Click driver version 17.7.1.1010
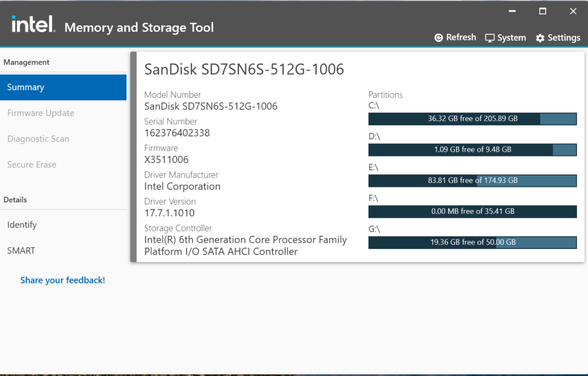 point(169,213)
